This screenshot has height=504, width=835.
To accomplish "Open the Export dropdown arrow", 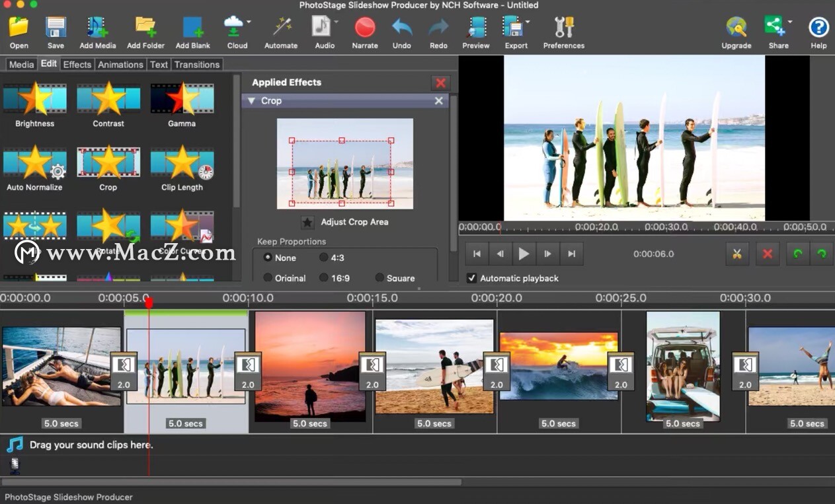I will click(528, 22).
